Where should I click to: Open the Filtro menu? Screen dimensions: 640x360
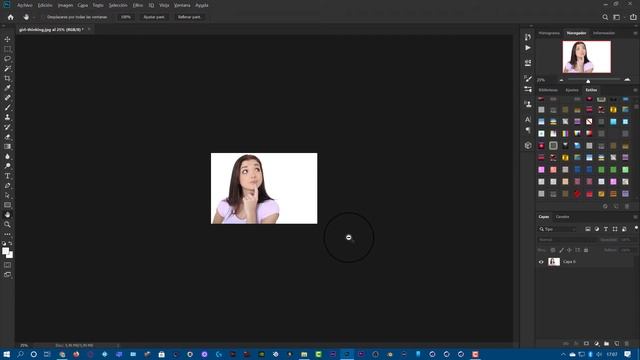coord(138,5)
